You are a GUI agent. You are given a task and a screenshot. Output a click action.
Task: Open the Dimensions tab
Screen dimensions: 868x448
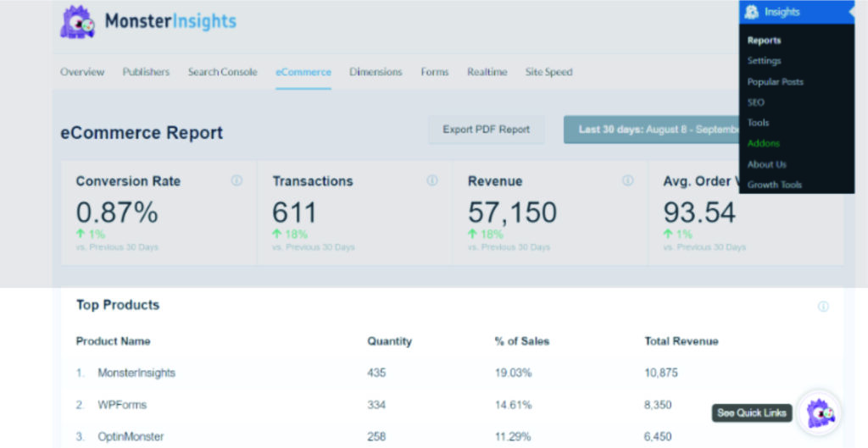(376, 72)
